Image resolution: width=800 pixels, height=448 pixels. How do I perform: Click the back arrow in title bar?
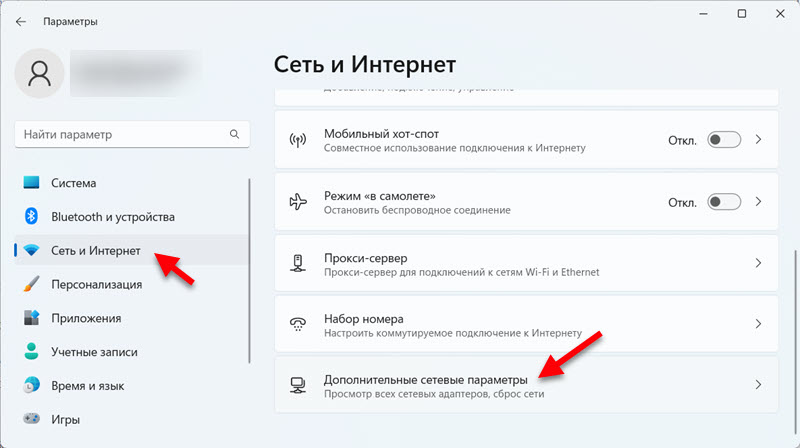coord(21,21)
